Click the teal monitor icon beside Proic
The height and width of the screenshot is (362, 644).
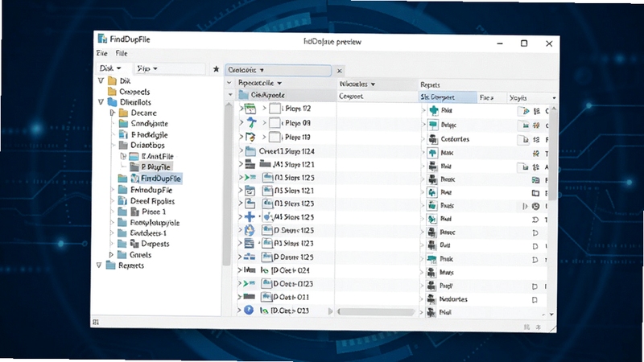pyautogui.click(x=431, y=258)
